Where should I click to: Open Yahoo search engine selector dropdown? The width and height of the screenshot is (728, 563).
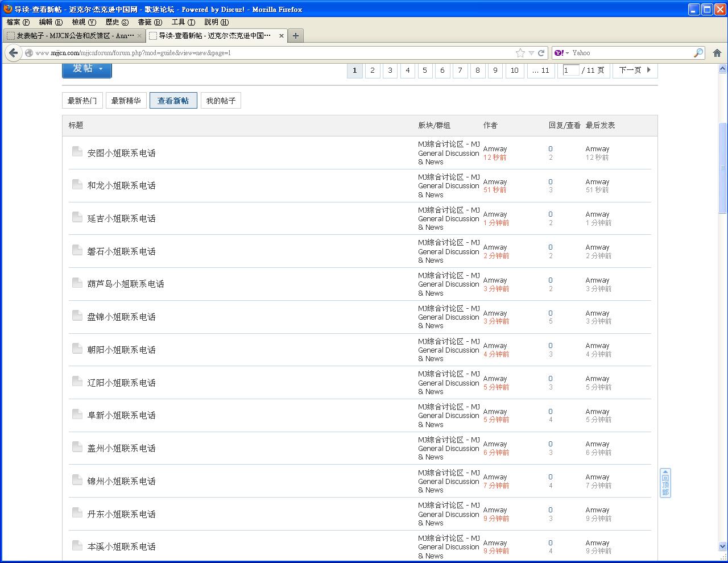coord(562,53)
